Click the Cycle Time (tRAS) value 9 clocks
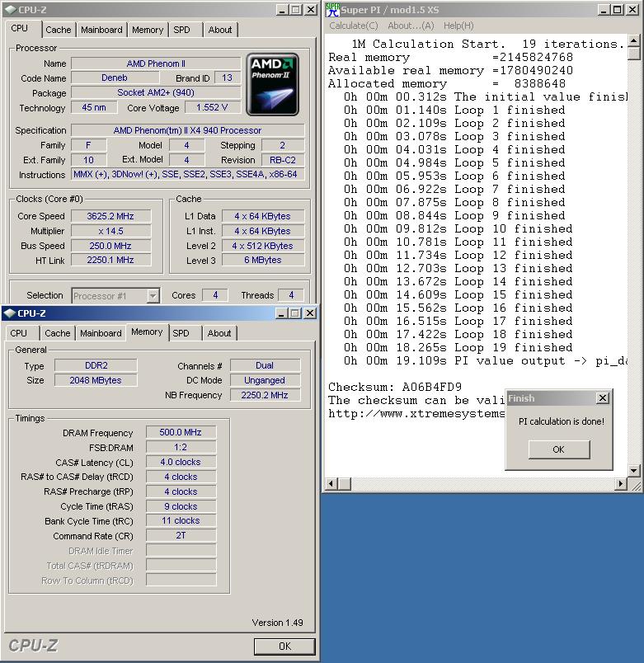 pos(181,506)
